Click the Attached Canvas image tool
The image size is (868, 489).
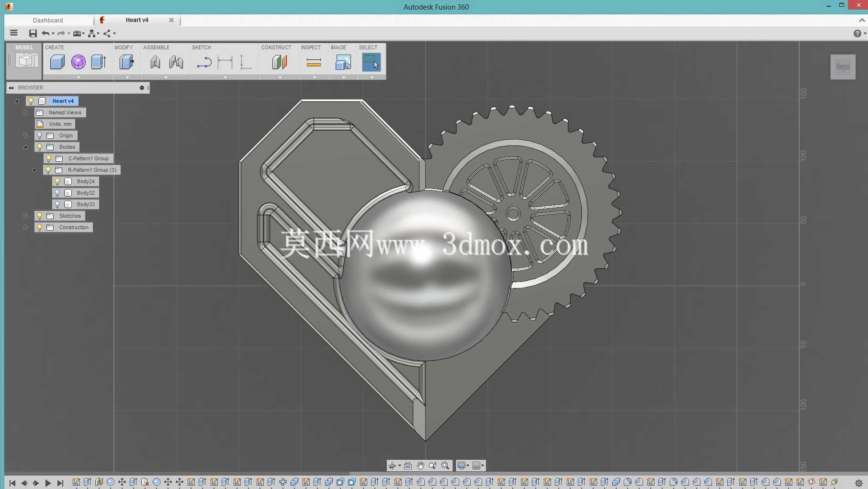pyautogui.click(x=343, y=62)
